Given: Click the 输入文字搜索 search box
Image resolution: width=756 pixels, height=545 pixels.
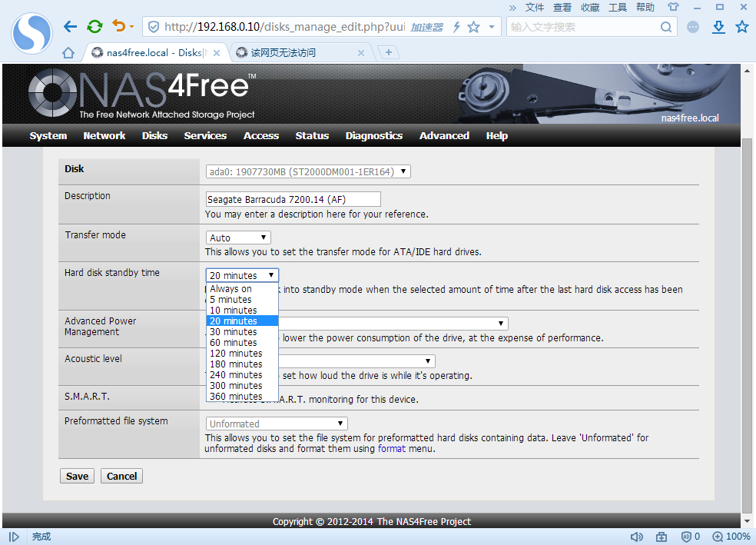Looking at the screenshot, I should pyautogui.click(x=583, y=27).
